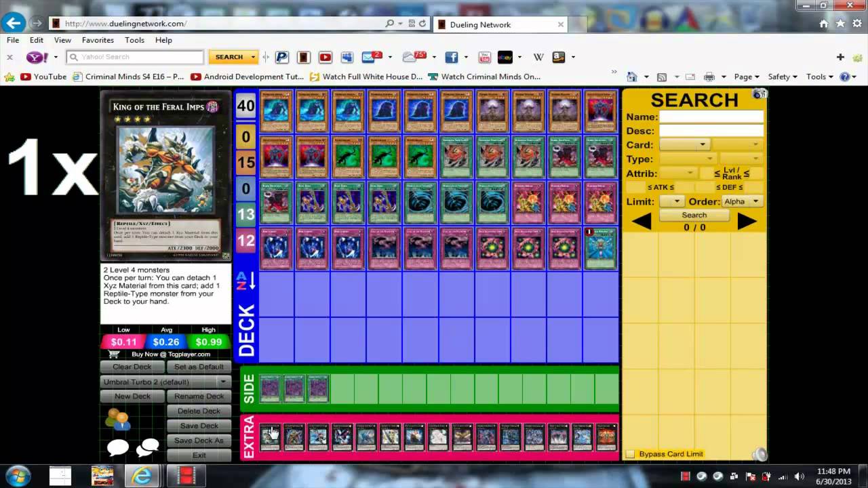Expand the Yahoo SEARCH button dropdown arrow
Screen dimensions: 868x488
click(253, 58)
